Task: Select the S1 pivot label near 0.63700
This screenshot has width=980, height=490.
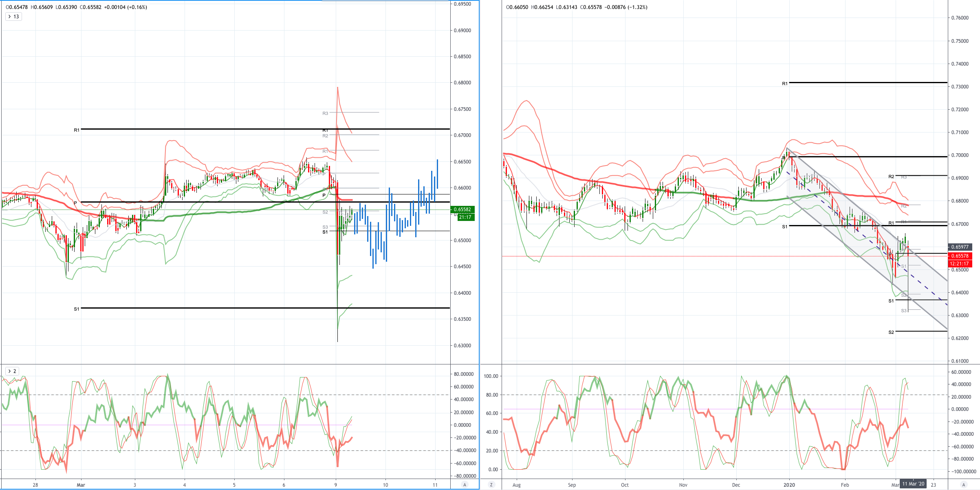Action: 77,309
